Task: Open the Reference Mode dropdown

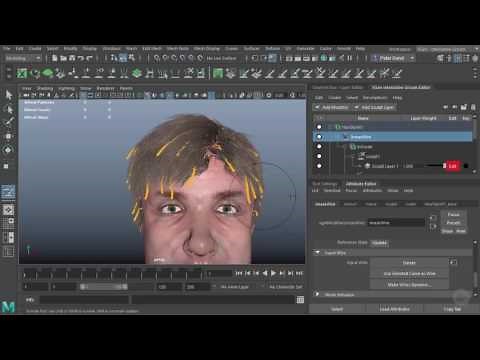Action: click(x=380, y=243)
